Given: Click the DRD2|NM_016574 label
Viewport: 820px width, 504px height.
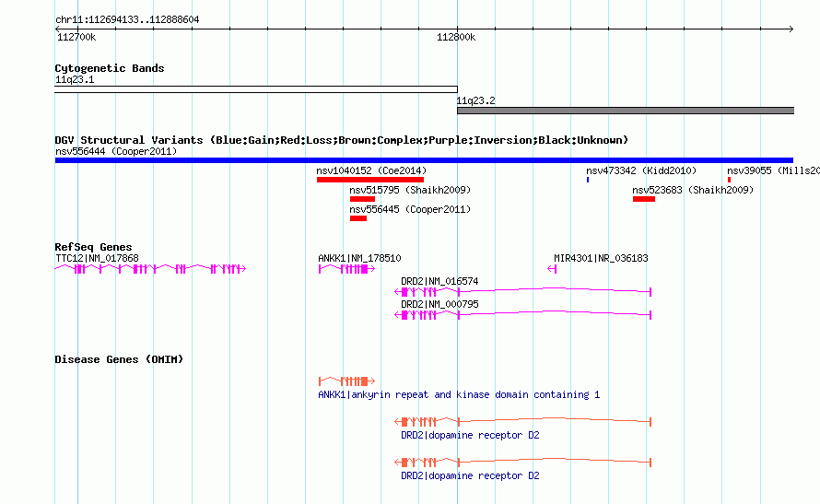Looking at the screenshot, I should [439, 281].
